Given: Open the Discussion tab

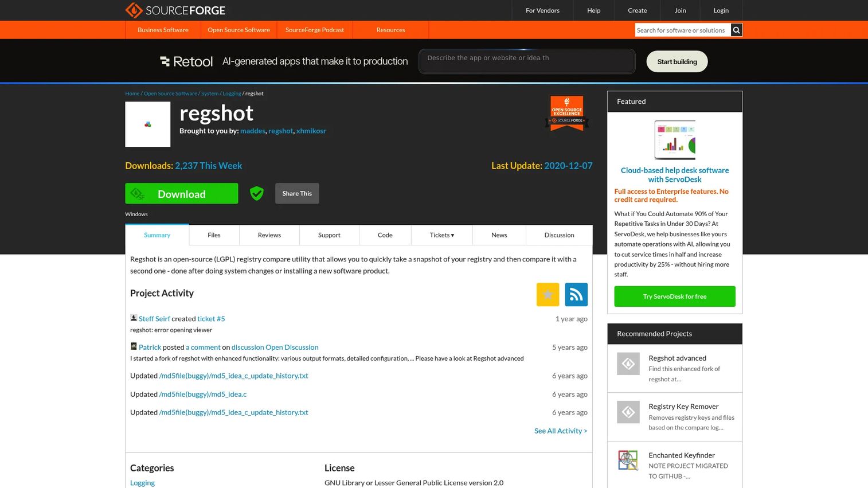Looking at the screenshot, I should click(x=559, y=235).
